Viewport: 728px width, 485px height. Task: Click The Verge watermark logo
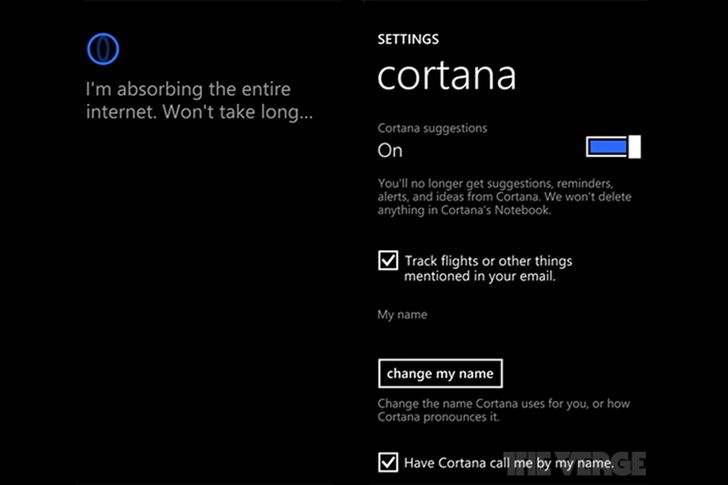point(576,461)
